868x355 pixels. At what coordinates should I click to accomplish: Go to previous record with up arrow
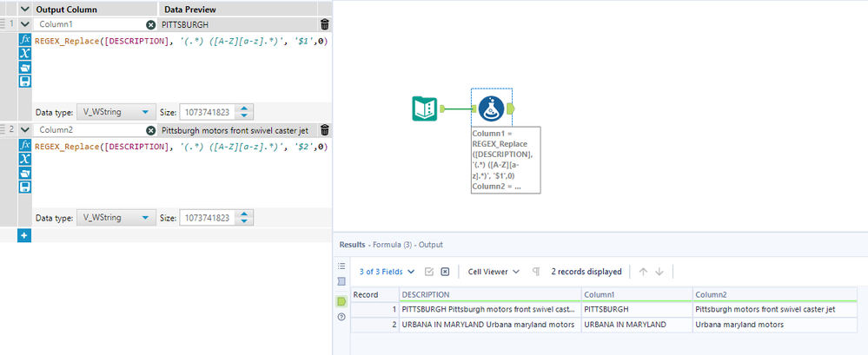tap(643, 272)
